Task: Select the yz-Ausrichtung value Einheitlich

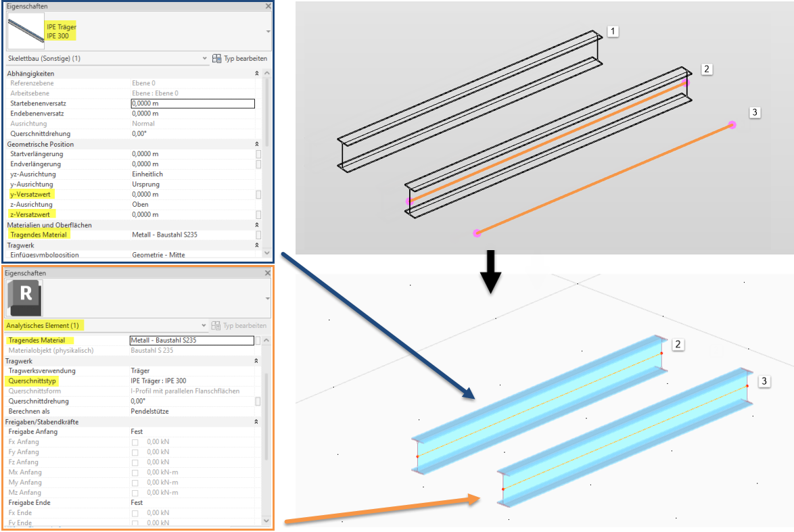Action: coord(147,174)
